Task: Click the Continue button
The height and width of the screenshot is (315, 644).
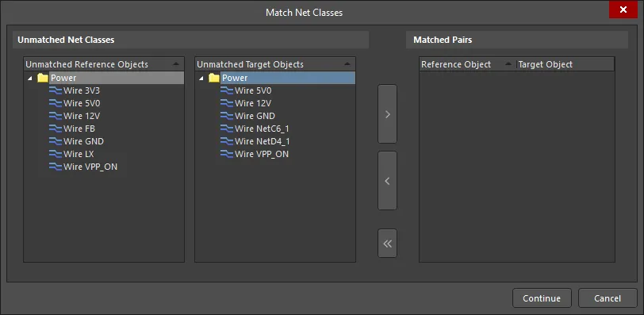Action: coord(542,298)
